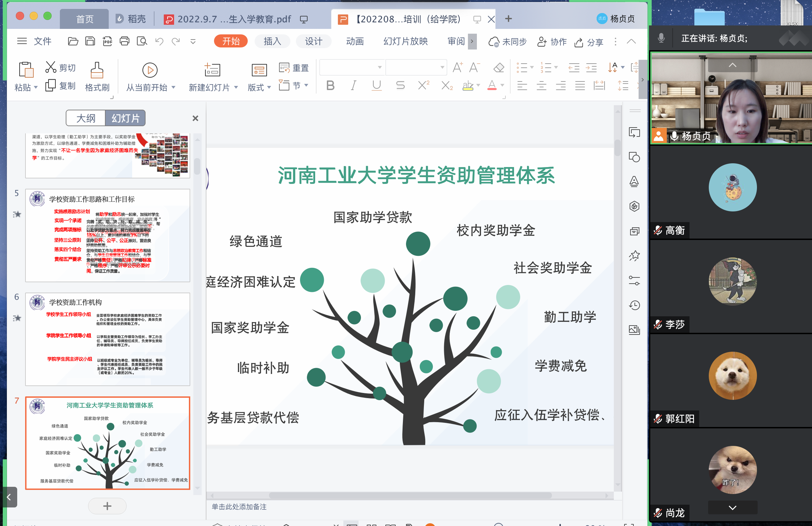
Task: Align text right
Action: 561,85
